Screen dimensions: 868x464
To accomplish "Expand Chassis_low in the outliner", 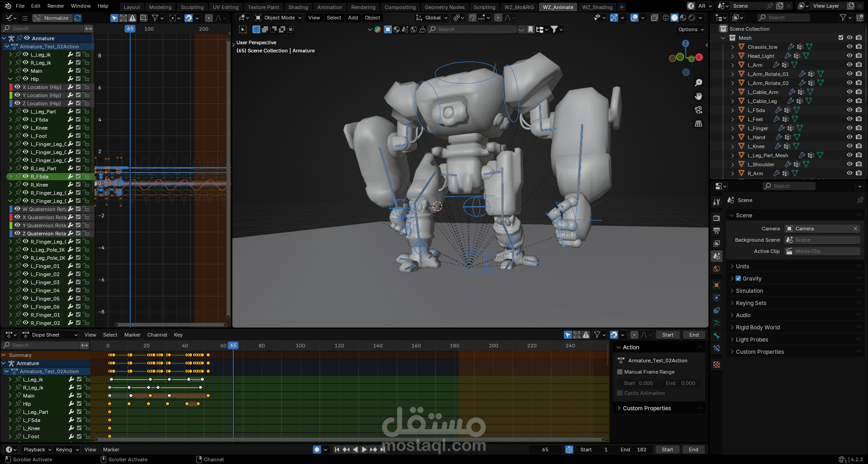I will [732, 47].
